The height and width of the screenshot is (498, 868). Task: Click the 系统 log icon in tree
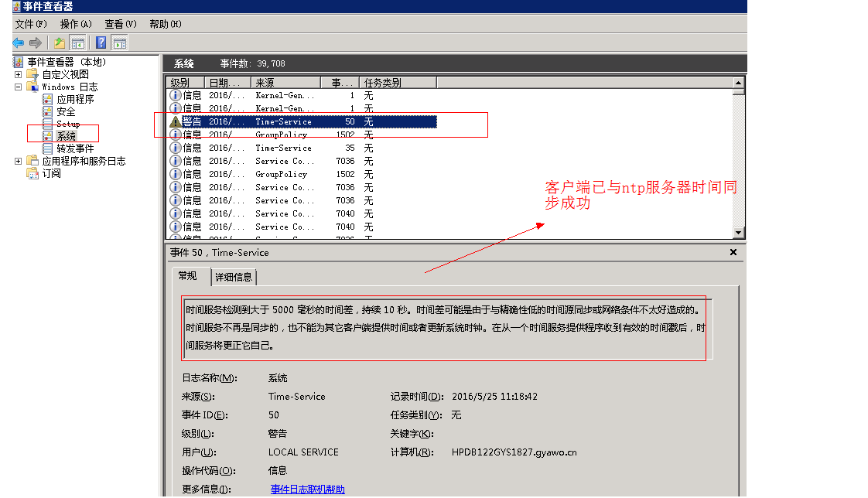[48, 136]
